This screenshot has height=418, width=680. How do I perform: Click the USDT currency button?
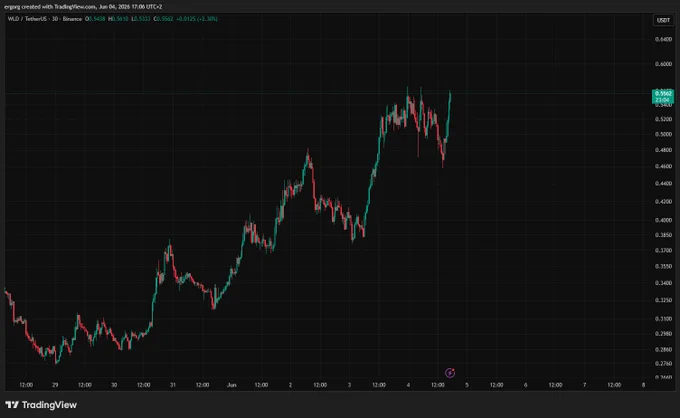(663, 20)
